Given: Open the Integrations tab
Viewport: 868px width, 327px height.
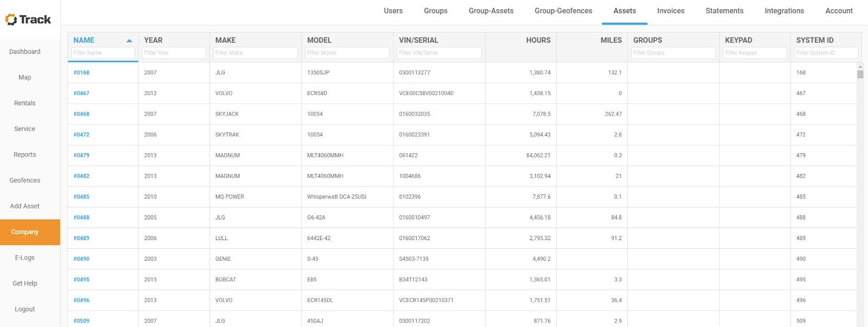Looking at the screenshot, I should click(784, 11).
